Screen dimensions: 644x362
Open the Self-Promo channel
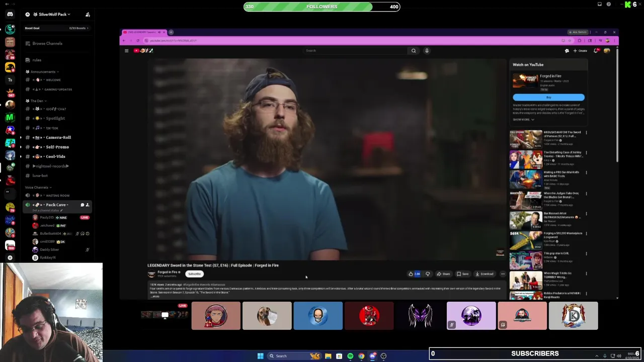[57, 147]
